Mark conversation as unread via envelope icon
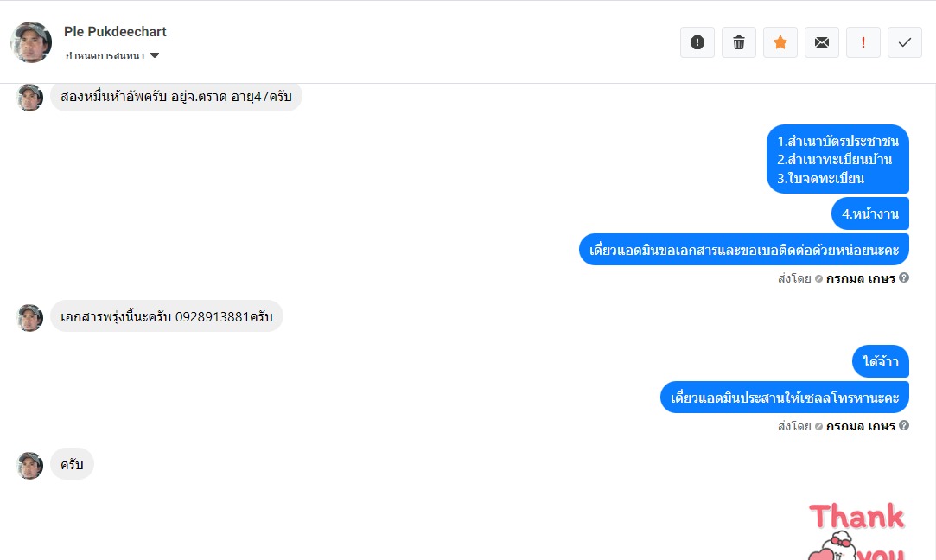Screen dimensions: 936x560 point(821,42)
